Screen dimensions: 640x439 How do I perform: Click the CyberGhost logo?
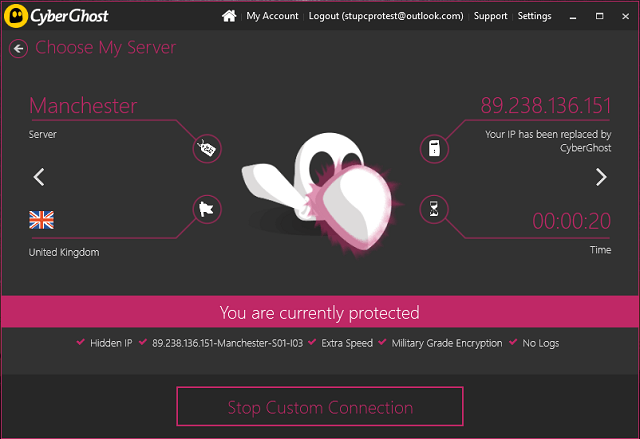[56, 16]
